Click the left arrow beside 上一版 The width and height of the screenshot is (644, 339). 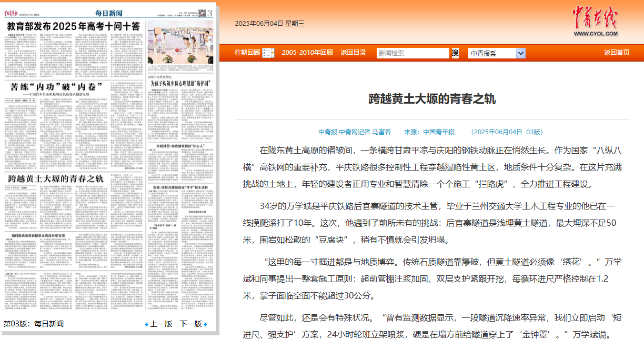(147, 324)
